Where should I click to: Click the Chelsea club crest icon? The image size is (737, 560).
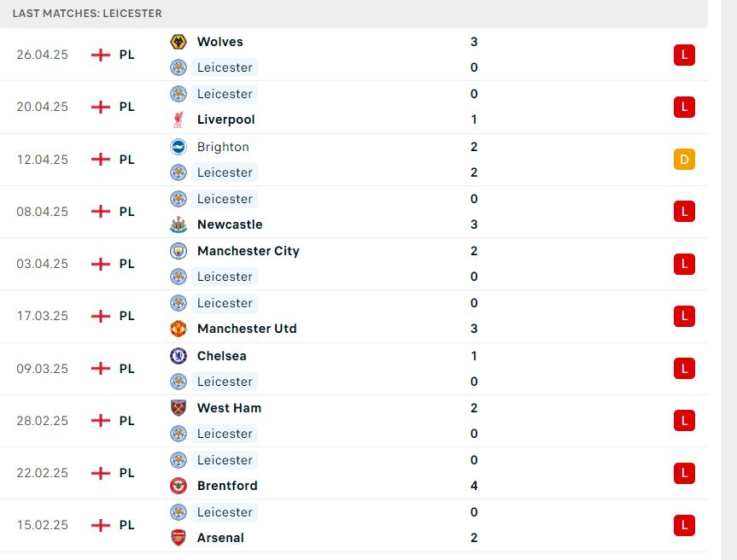pos(178,356)
